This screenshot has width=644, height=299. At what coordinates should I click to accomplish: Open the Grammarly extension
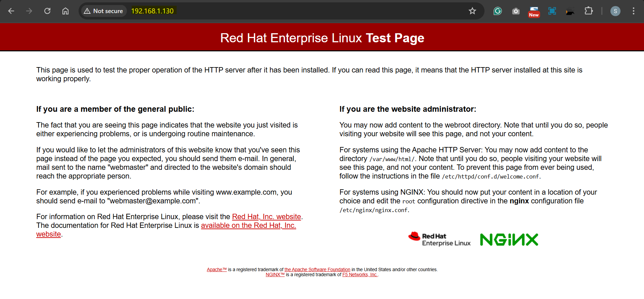498,11
